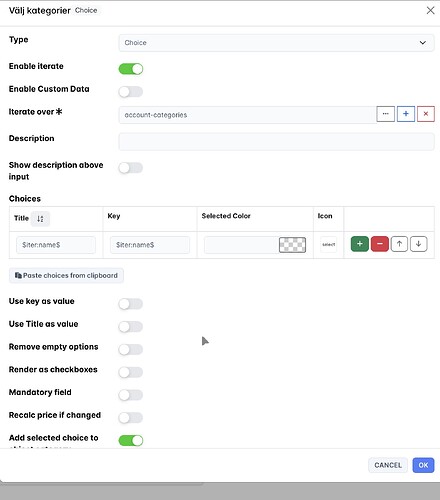
Task: Click Paste choices from clipboard button
Action: 66,276
